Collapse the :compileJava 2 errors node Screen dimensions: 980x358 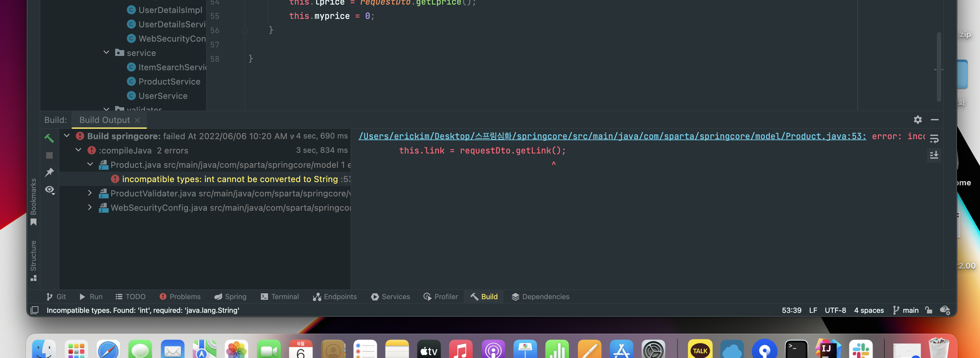pyautogui.click(x=78, y=150)
